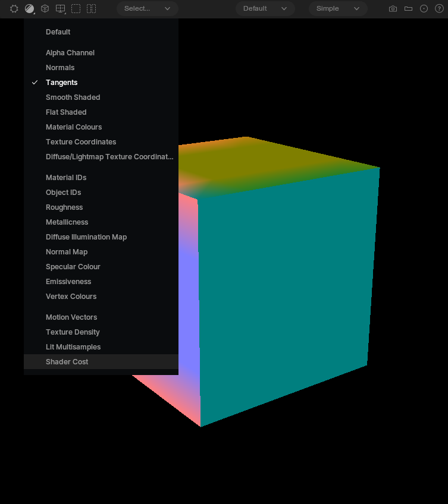Open the Simple dropdown
The image size is (448, 504).
[337, 9]
